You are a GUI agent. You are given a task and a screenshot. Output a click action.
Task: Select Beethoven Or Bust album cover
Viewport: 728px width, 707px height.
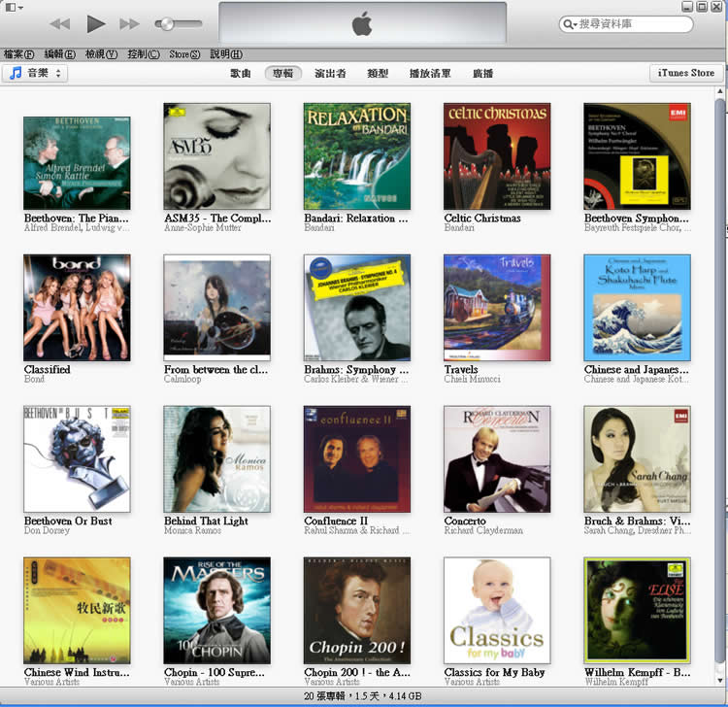77,459
